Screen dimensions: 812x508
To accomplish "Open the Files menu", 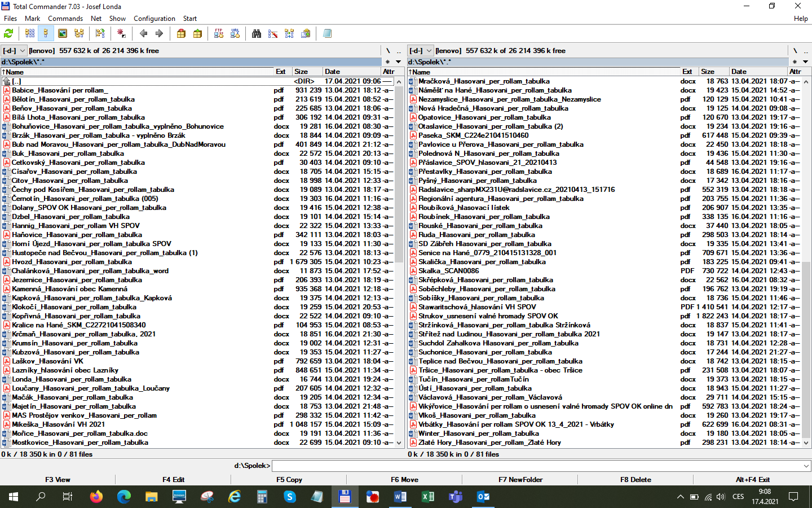I will 10,19.
